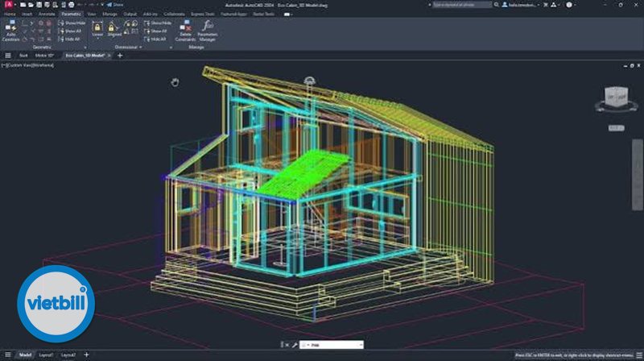Open layout tabs hamburger menu at bottom
Viewport: 644px width, 361px height.
pos(8,355)
